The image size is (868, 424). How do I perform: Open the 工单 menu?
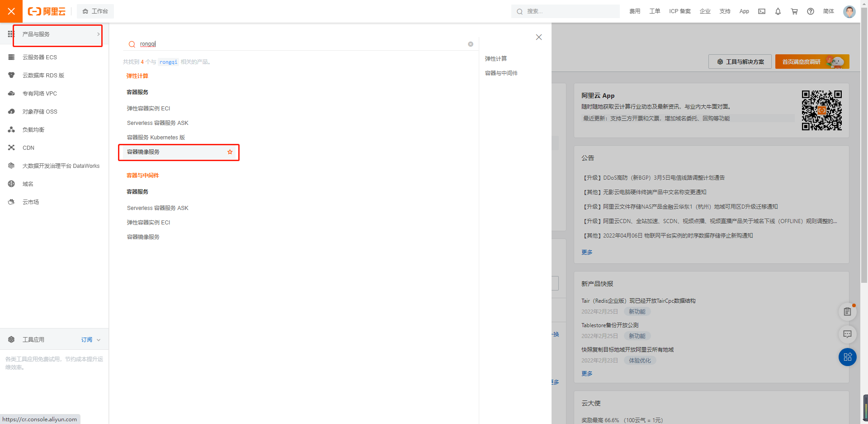(x=655, y=11)
